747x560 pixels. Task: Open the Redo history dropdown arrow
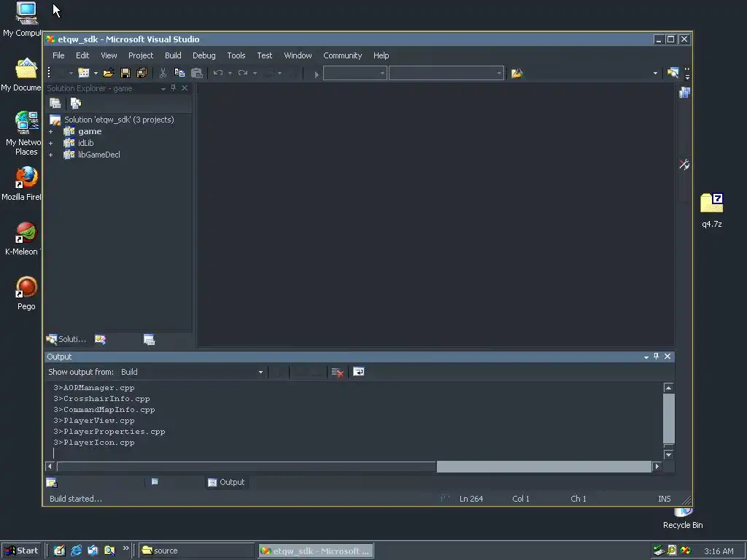tap(255, 74)
